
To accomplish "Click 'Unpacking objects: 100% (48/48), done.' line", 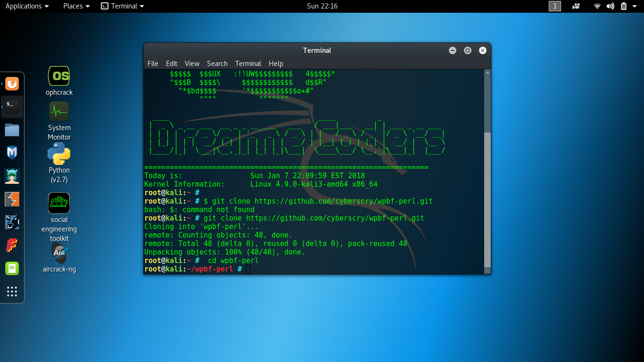I will coord(225,252).
